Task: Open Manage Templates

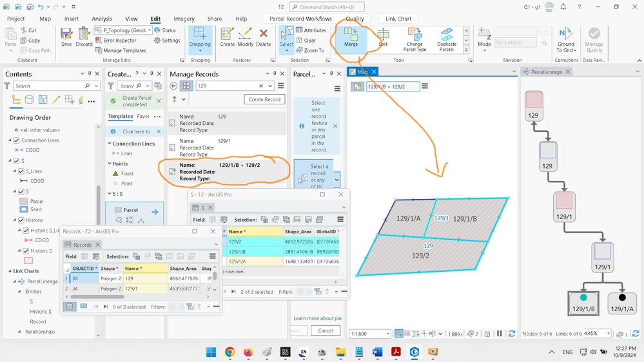Action: pyautogui.click(x=121, y=50)
